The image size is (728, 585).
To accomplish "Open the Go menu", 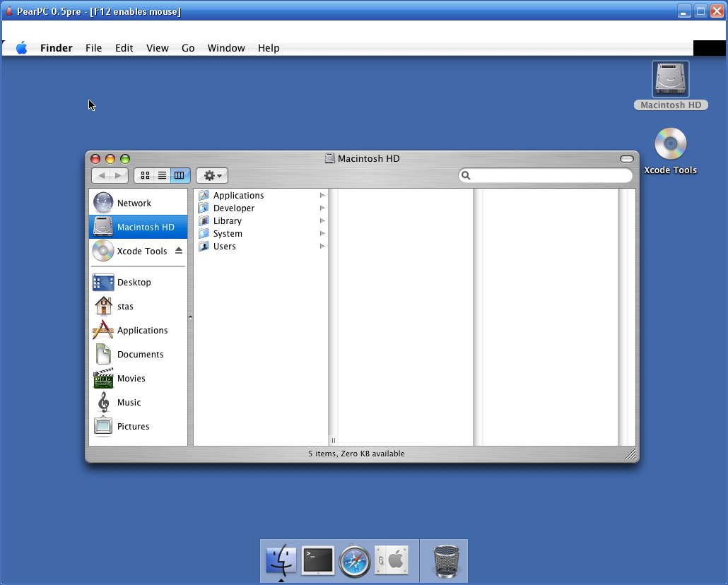I will [x=188, y=48].
